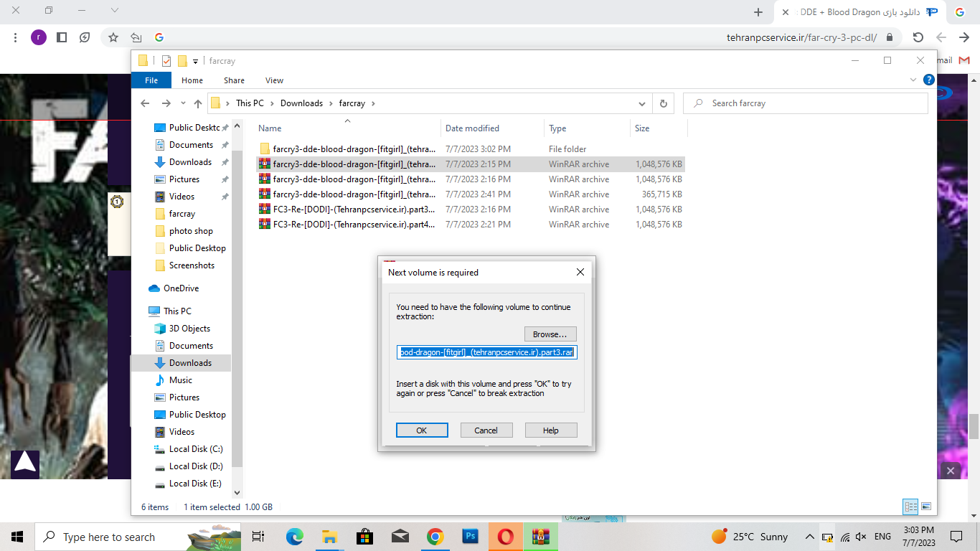Go up one folder level with Up arrow

pyautogui.click(x=198, y=103)
